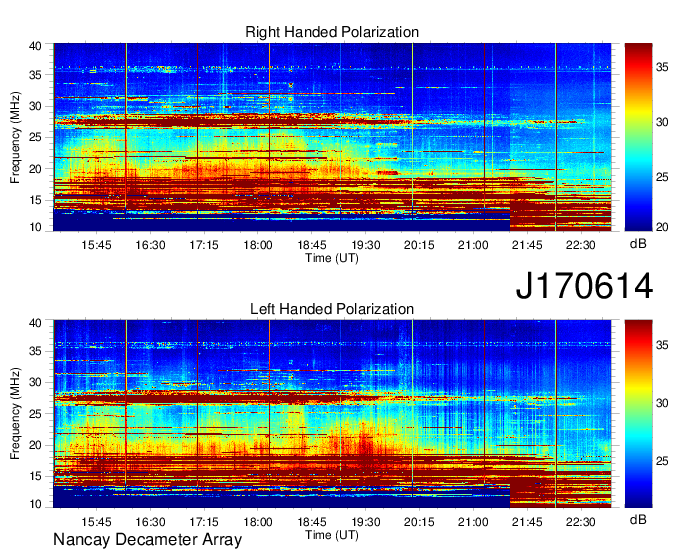Click the 15 MHz frequency tick on the Left Handed plot

coord(35,477)
